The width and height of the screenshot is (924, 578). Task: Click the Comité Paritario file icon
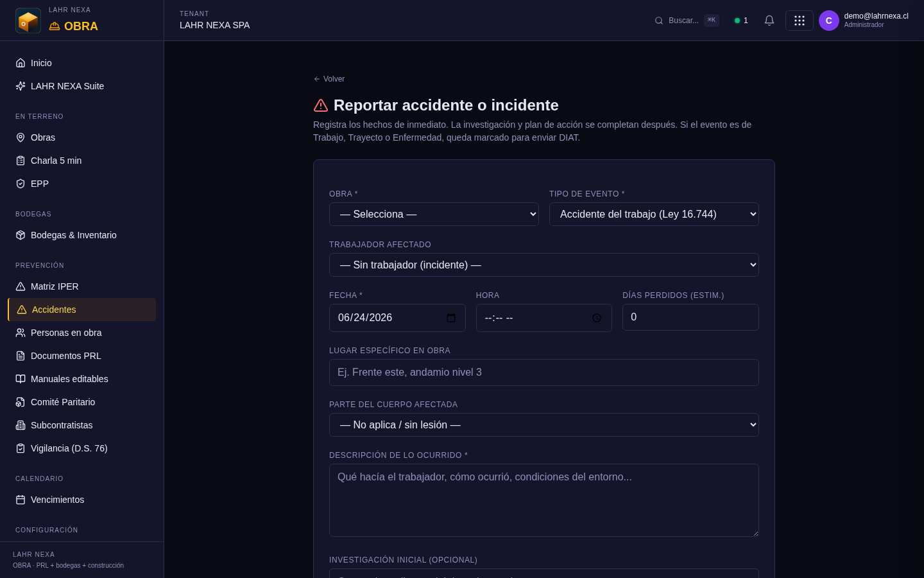pos(21,402)
